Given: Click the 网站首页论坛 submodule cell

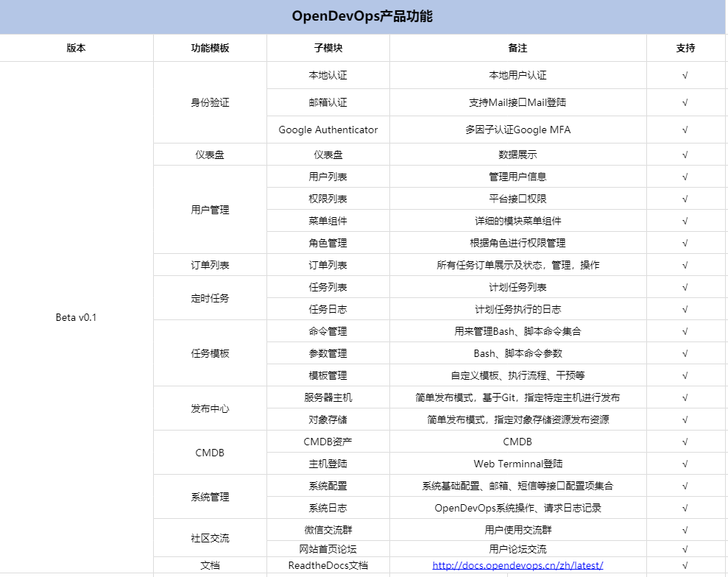Looking at the screenshot, I should click(x=328, y=549).
